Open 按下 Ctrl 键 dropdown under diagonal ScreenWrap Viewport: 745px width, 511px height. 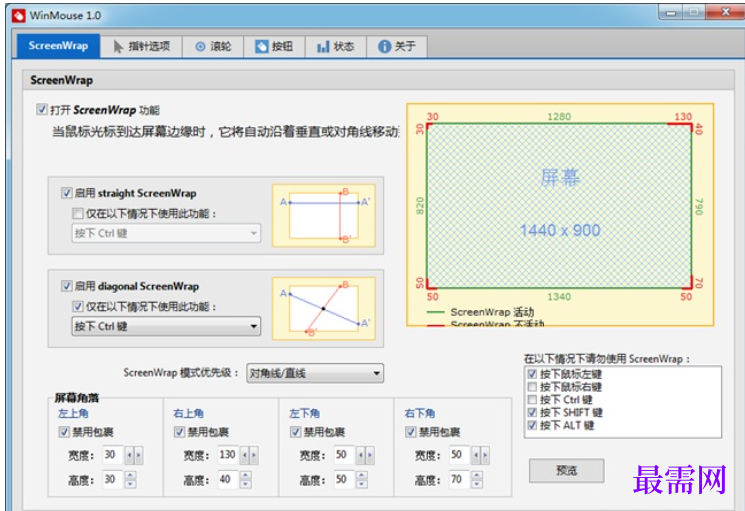(x=166, y=326)
